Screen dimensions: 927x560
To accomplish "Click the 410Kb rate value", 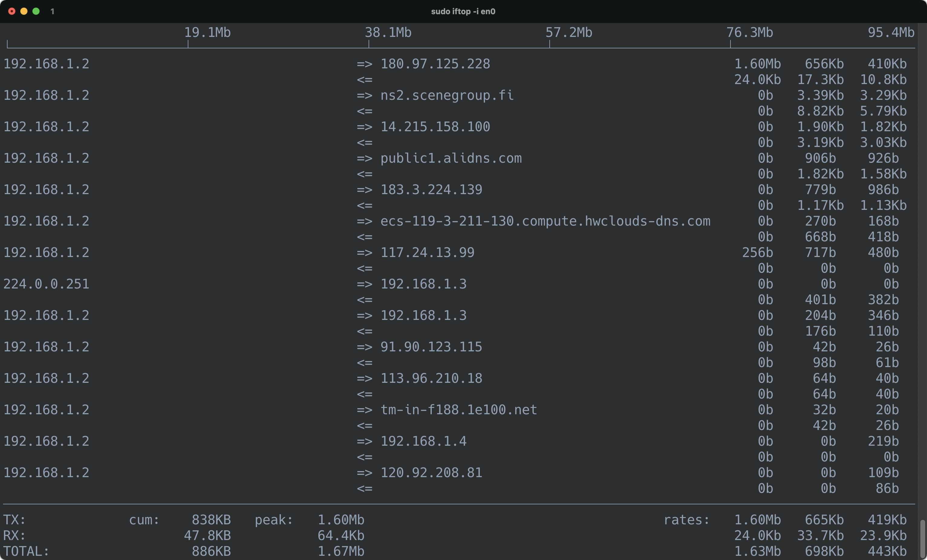I will coord(887,64).
